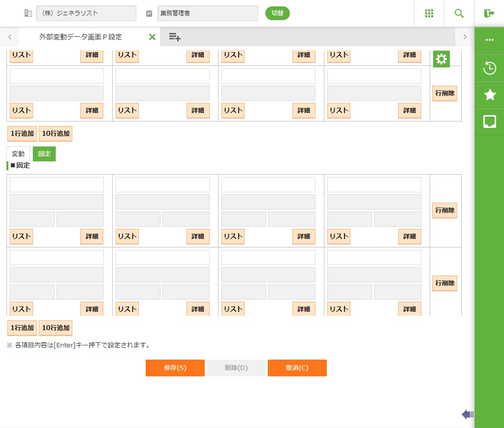Click the 業務管理者 role input field
Screen dimensions: 504x428
(x=207, y=13)
